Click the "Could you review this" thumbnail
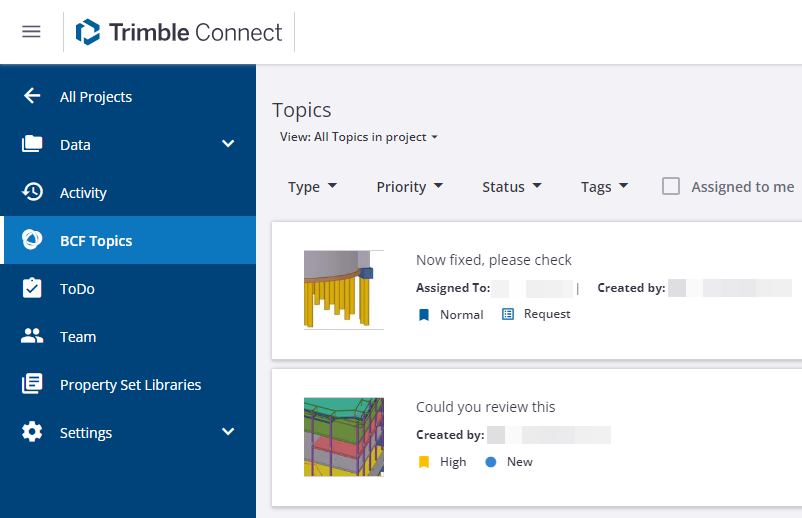This screenshot has height=518, width=802. click(x=344, y=437)
